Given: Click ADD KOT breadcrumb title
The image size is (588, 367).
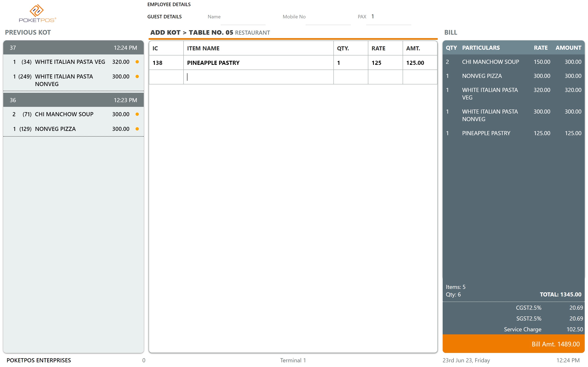Looking at the screenshot, I should 165,33.
